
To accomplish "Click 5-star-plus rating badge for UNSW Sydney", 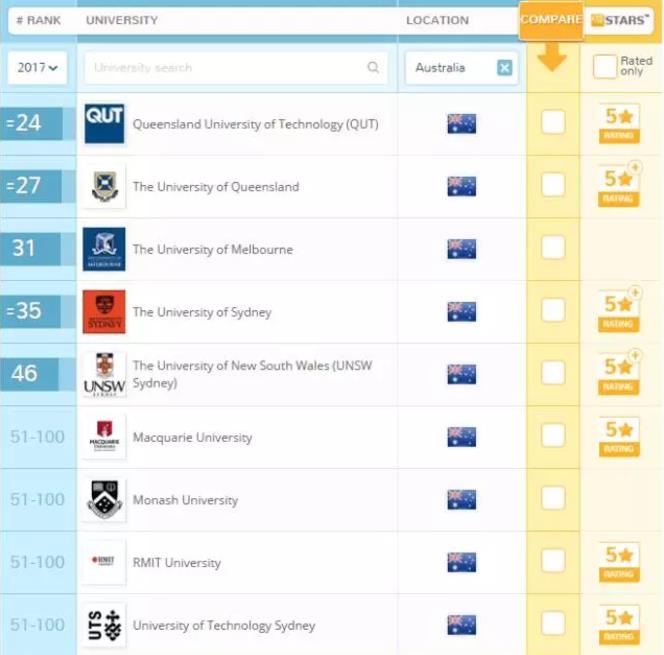I will click(x=619, y=373).
